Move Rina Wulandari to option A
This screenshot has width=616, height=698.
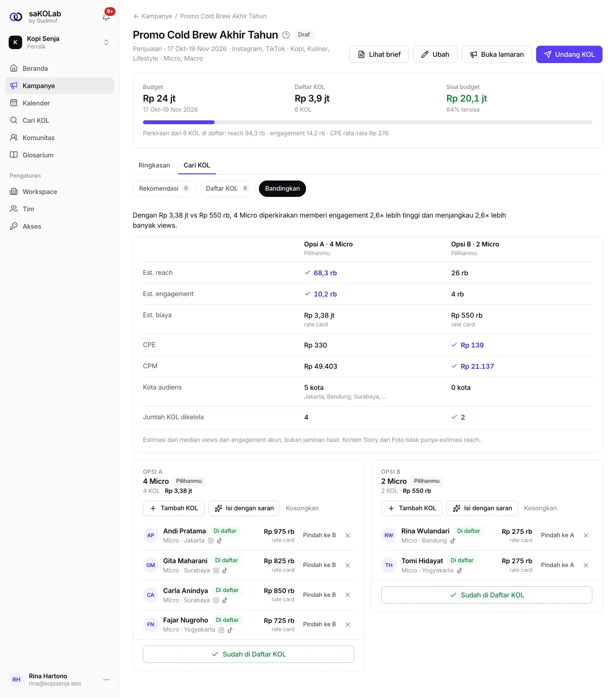tap(557, 535)
